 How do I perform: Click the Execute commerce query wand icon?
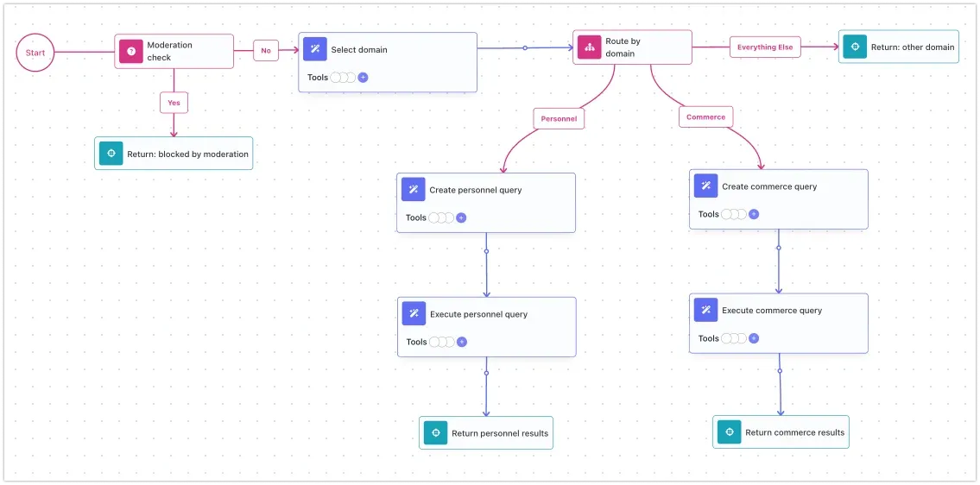(x=705, y=310)
